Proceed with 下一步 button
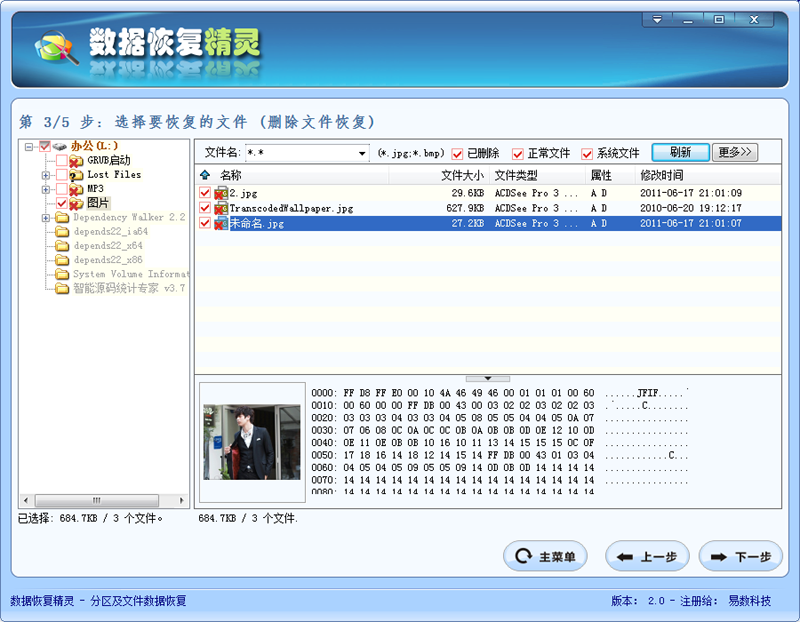800x622 pixels. (741, 556)
